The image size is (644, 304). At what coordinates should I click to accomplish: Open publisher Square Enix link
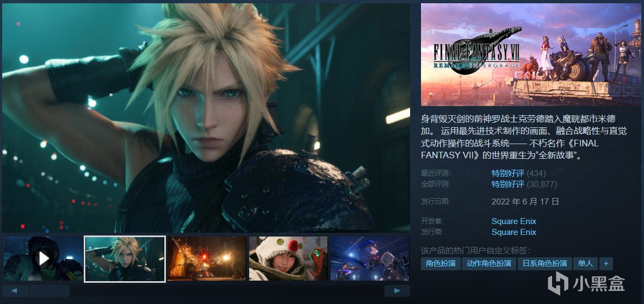[514, 232]
